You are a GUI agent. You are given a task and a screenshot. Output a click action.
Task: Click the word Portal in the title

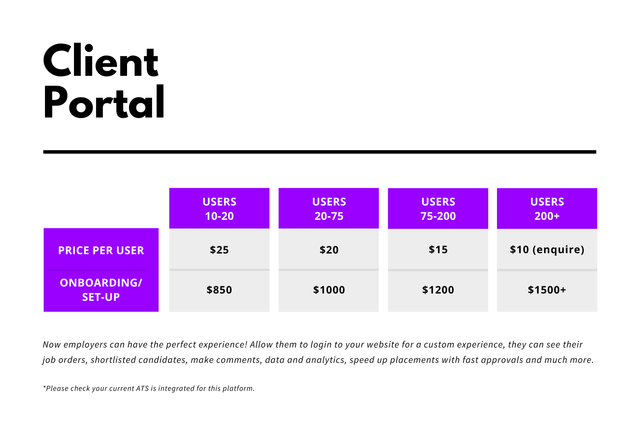tap(104, 102)
